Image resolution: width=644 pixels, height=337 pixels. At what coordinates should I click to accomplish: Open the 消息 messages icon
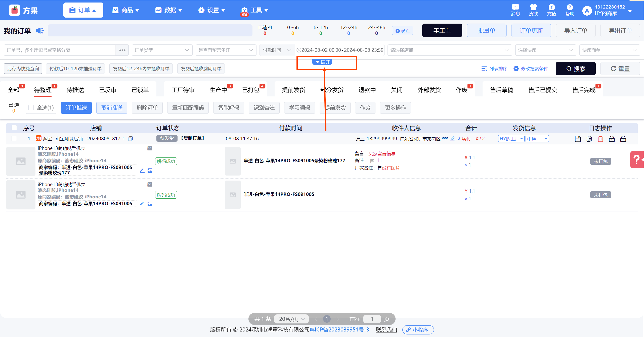click(515, 10)
